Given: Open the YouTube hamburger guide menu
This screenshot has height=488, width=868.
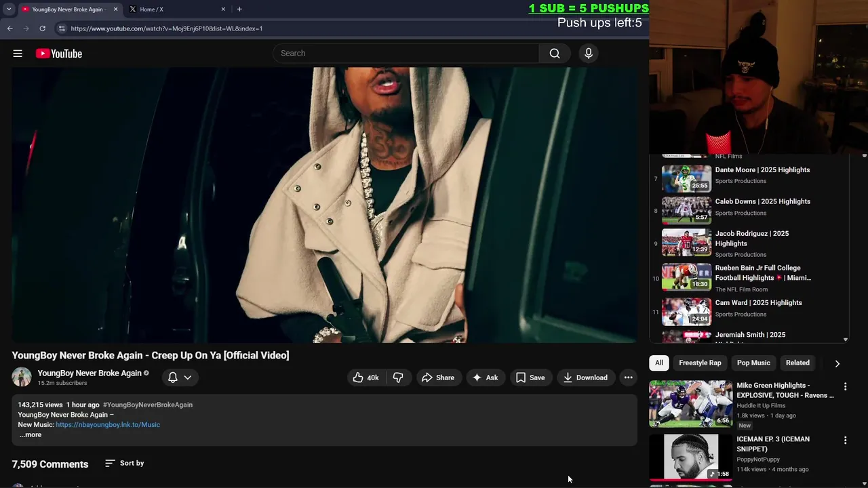Looking at the screenshot, I should point(18,54).
